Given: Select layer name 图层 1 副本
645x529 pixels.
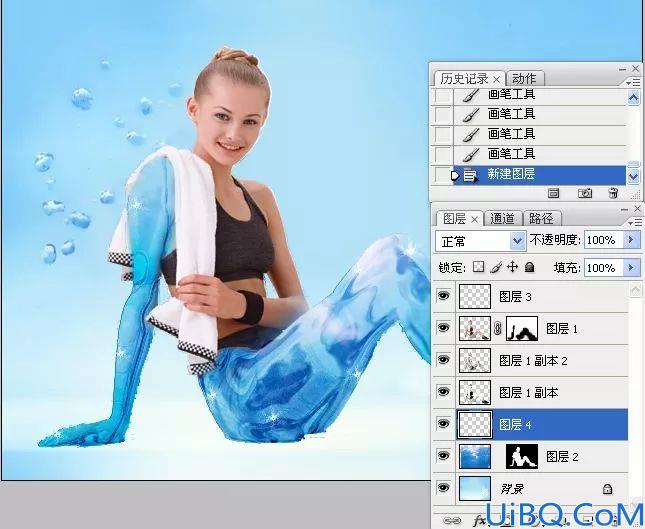Looking at the screenshot, I should (528, 392).
